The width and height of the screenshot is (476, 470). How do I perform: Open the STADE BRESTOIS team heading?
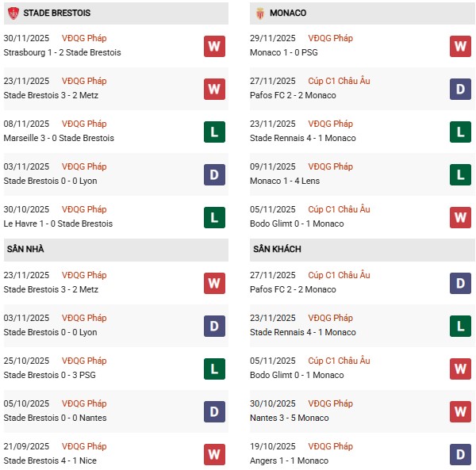coord(57,13)
